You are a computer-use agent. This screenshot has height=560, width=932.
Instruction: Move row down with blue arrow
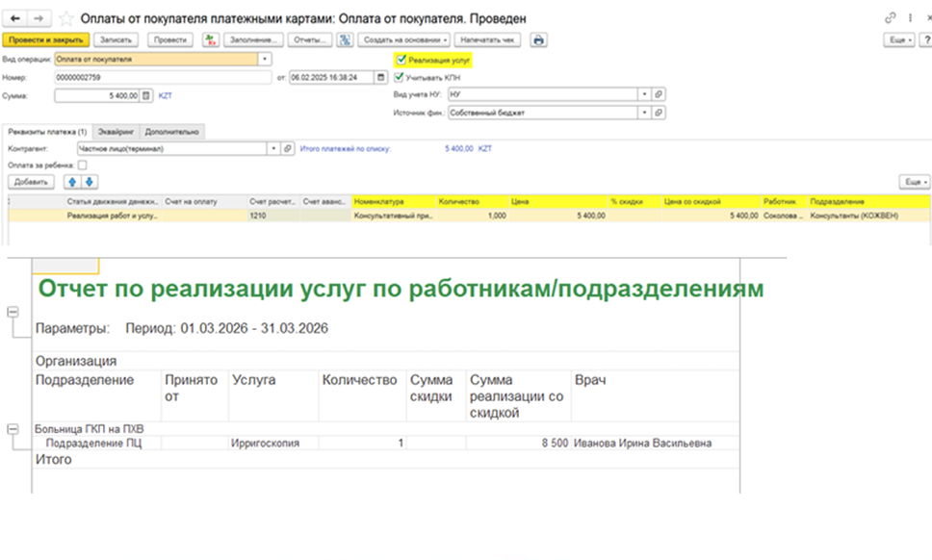[90, 182]
